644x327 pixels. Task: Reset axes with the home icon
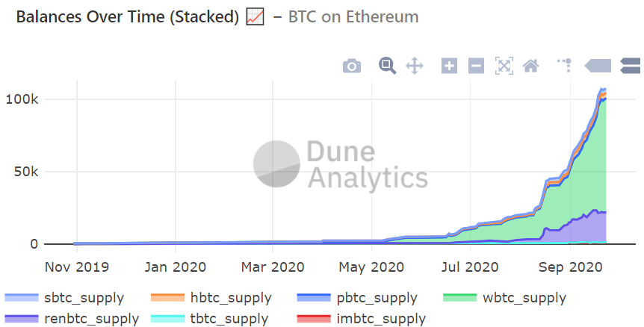click(531, 66)
